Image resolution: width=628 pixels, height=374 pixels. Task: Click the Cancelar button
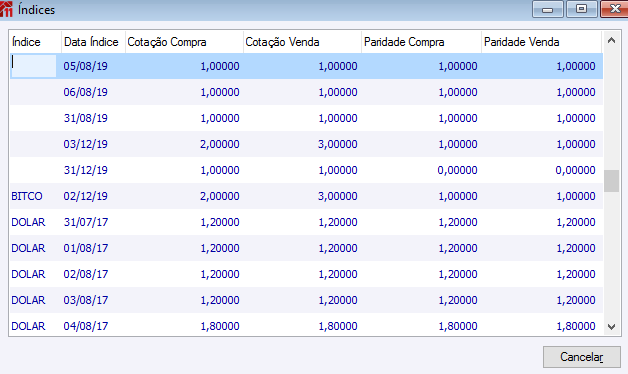coord(582,357)
